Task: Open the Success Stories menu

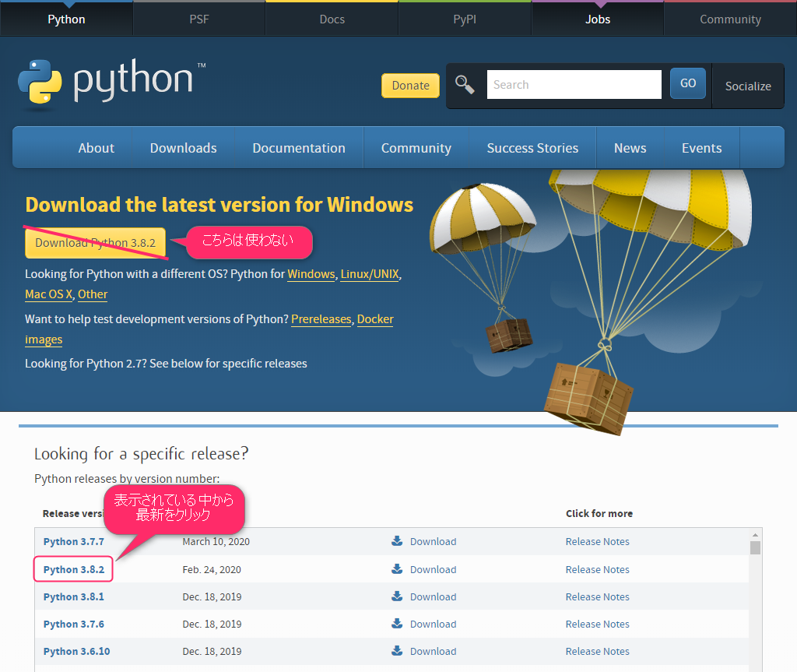Action: coord(532,148)
